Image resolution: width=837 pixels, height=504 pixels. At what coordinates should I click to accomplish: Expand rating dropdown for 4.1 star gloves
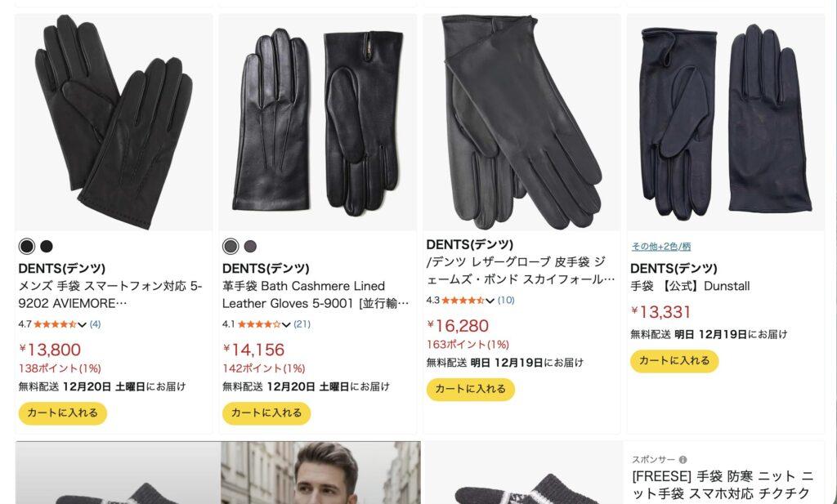click(286, 324)
